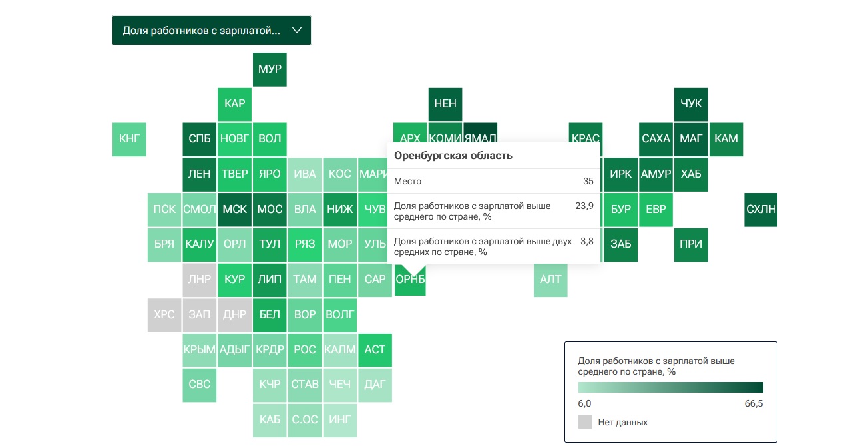
Task: Click the gray «Нет данных» legend swatch
Action: (x=585, y=422)
